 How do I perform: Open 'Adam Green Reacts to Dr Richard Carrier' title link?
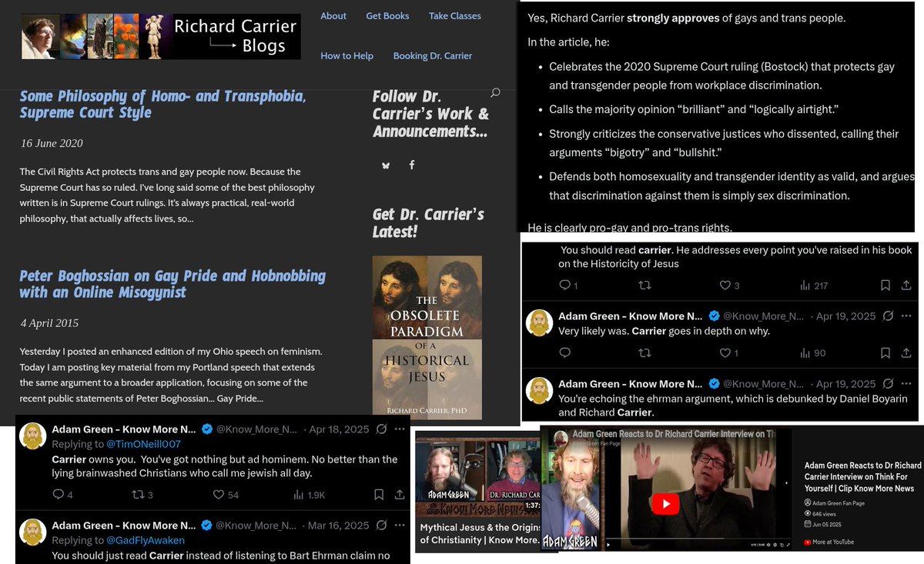point(862,477)
